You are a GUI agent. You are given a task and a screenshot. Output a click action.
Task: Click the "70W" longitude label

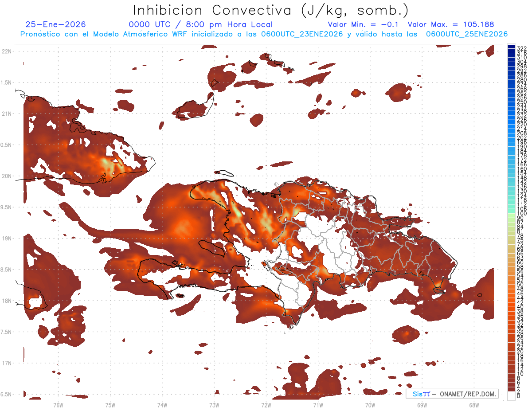(370, 405)
